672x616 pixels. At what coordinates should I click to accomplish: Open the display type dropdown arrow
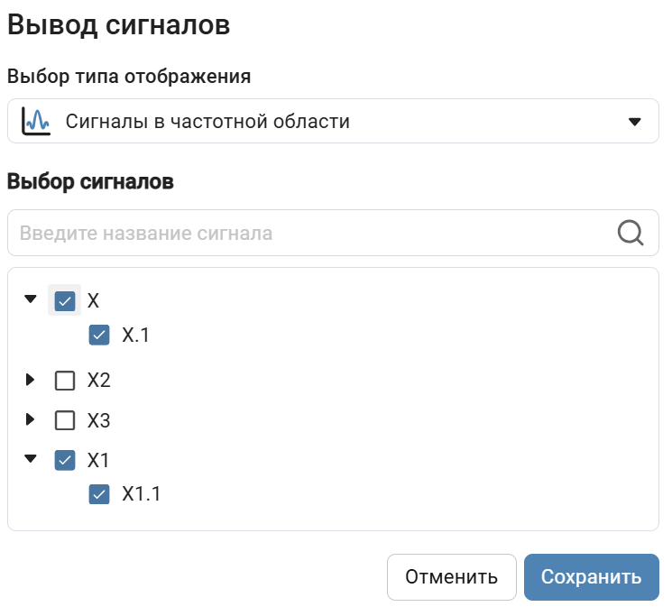634,122
